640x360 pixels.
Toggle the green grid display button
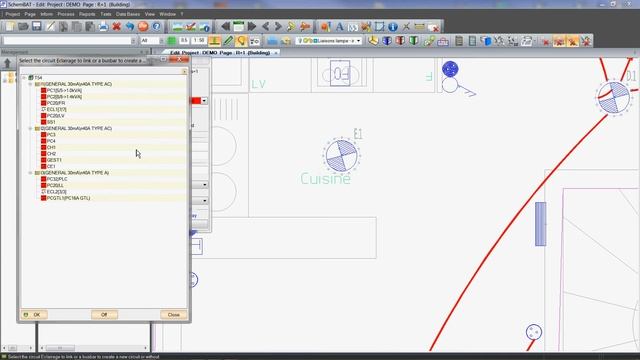[171, 41]
